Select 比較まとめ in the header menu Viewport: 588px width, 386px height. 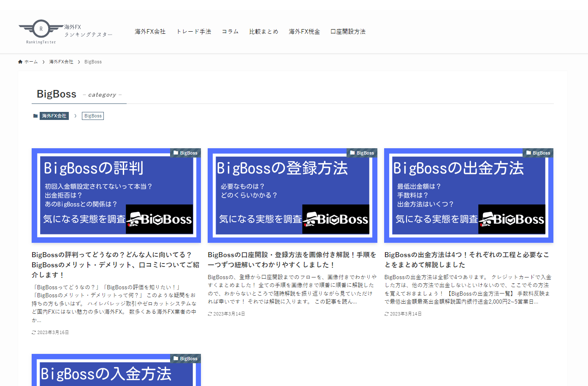(x=263, y=32)
